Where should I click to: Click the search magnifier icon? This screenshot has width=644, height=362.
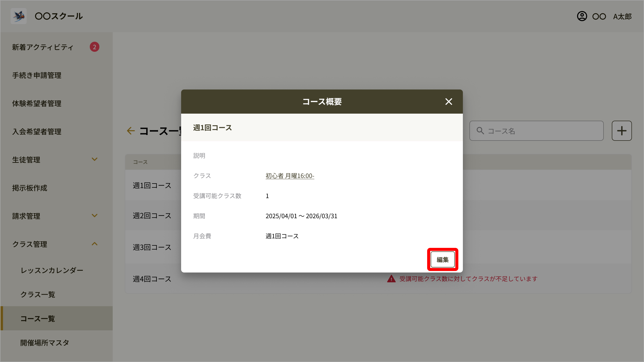[x=480, y=131]
